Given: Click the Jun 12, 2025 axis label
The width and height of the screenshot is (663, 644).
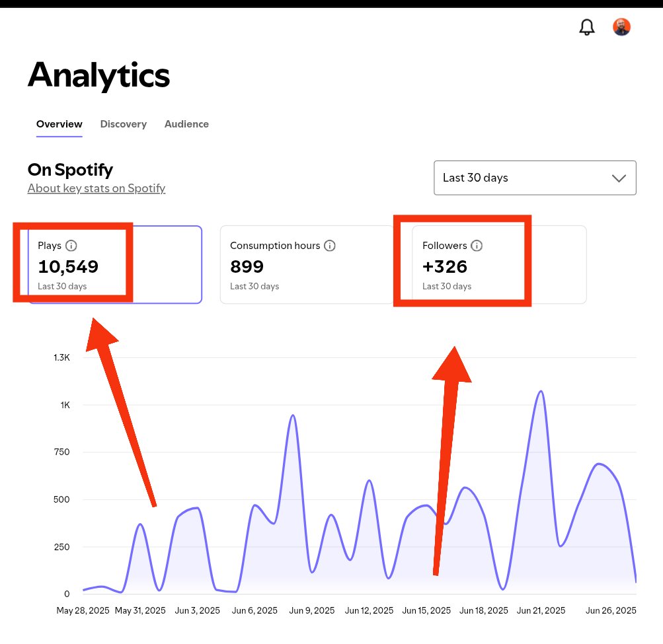Looking at the screenshot, I should [x=369, y=610].
